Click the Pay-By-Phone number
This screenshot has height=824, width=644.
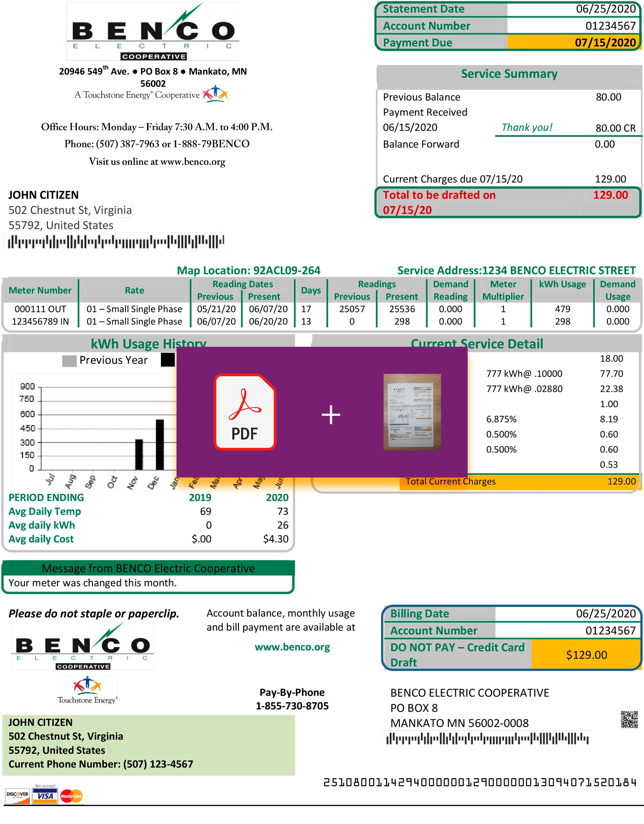tap(292, 705)
